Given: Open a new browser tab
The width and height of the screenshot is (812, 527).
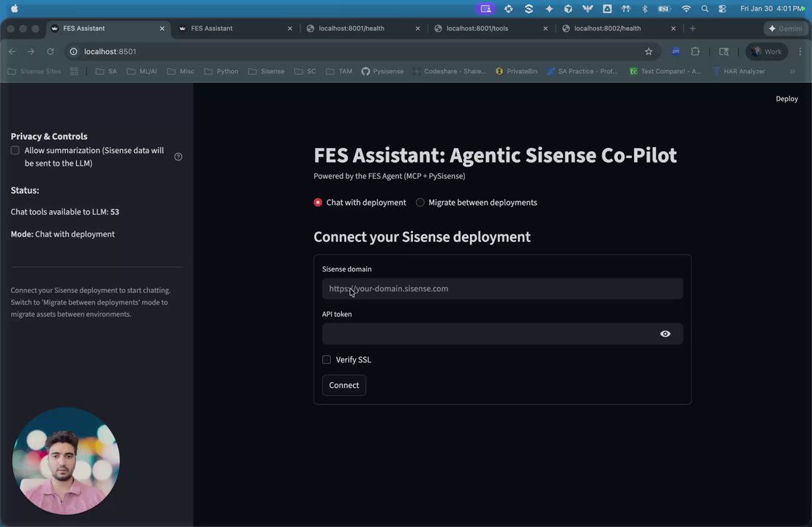Looking at the screenshot, I should (x=693, y=29).
